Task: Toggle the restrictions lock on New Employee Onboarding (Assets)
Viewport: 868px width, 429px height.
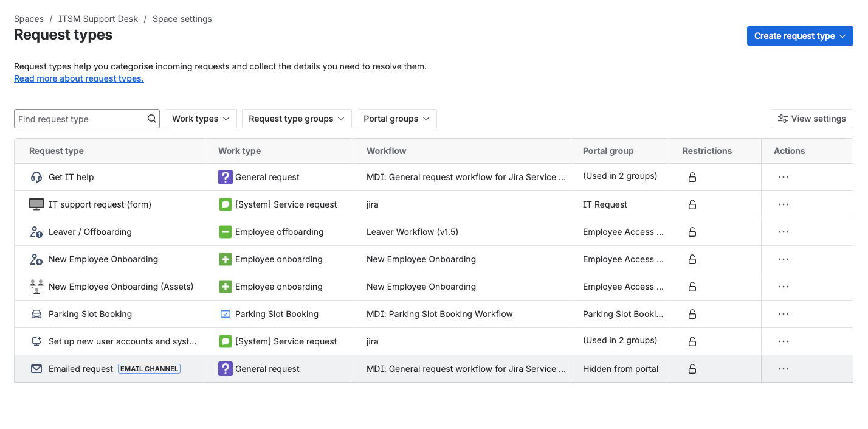Action: (692, 287)
